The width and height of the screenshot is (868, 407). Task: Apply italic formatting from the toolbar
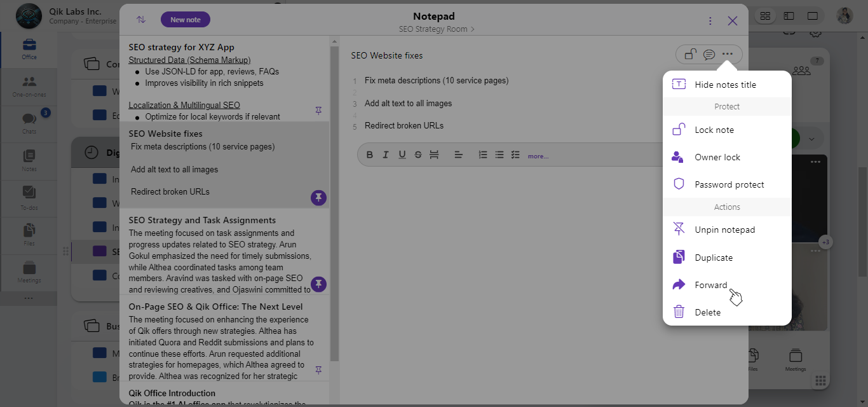click(386, 155)
